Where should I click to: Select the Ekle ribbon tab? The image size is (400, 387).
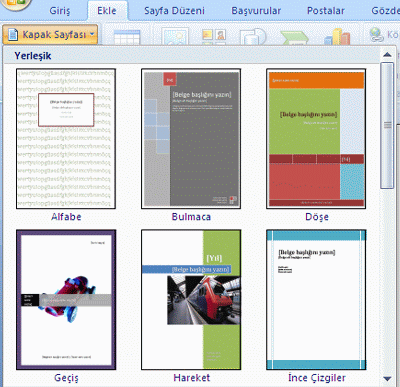click(107, 11)
